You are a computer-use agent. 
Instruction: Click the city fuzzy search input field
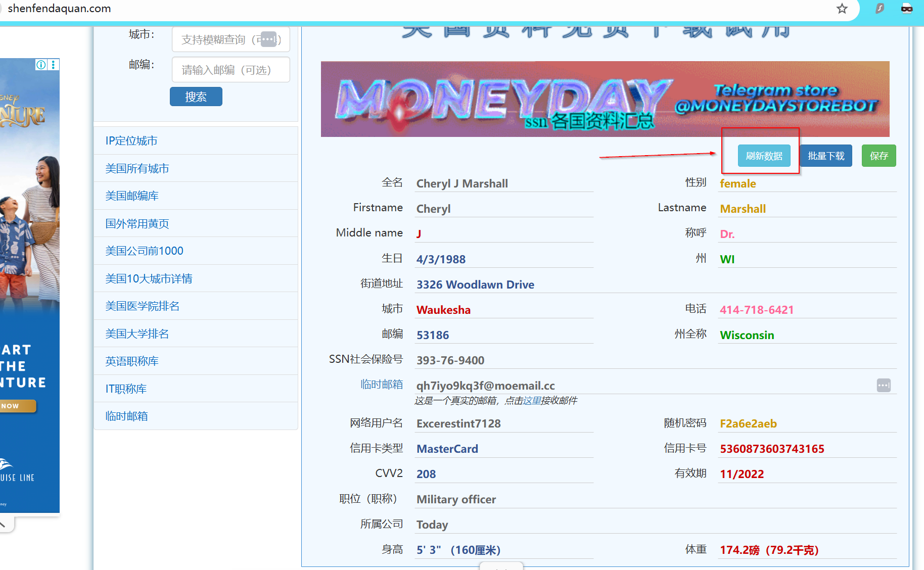[x=230, y=39]
